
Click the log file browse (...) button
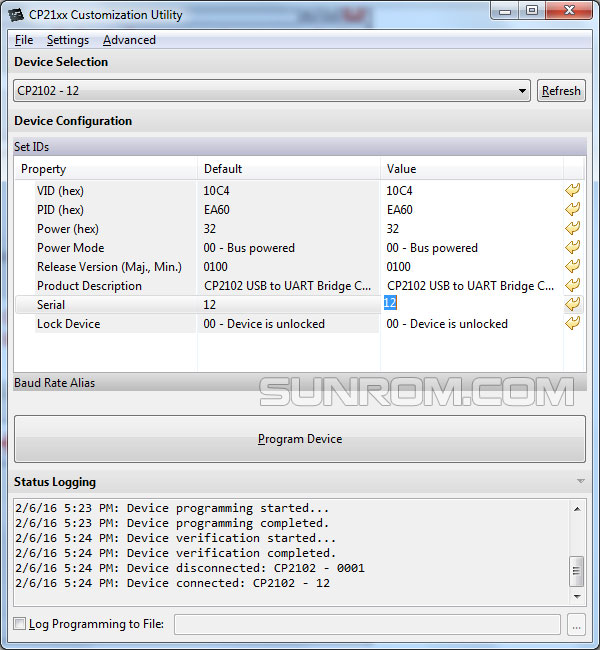click(x=576, y=624)
